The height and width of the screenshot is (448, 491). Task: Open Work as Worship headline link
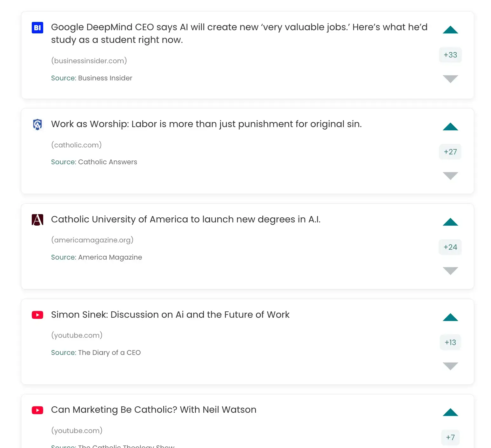click(x=206, y=124)
